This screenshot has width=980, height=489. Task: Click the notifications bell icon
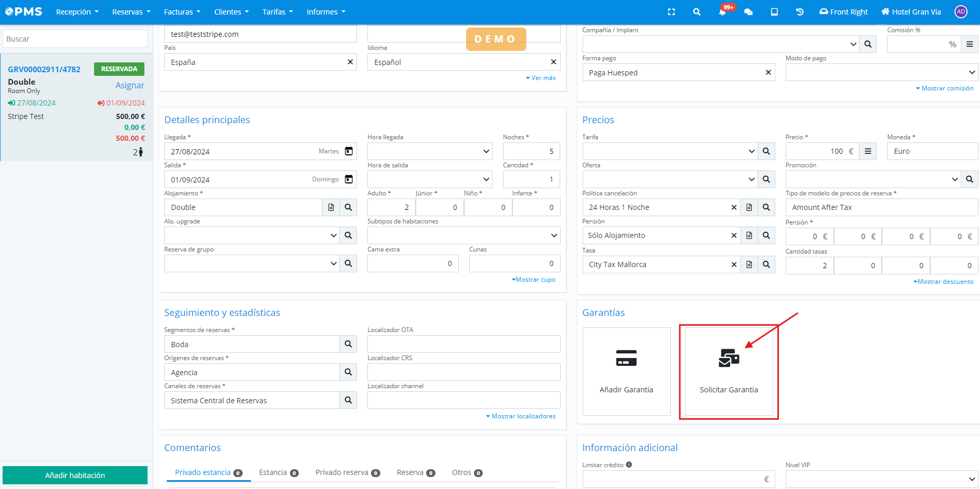pyautogui.click(x=722, y=12)
